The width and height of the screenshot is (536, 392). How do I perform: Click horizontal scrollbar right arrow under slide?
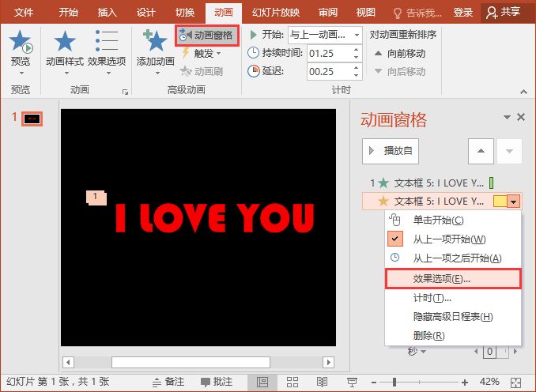click(329, 362)
